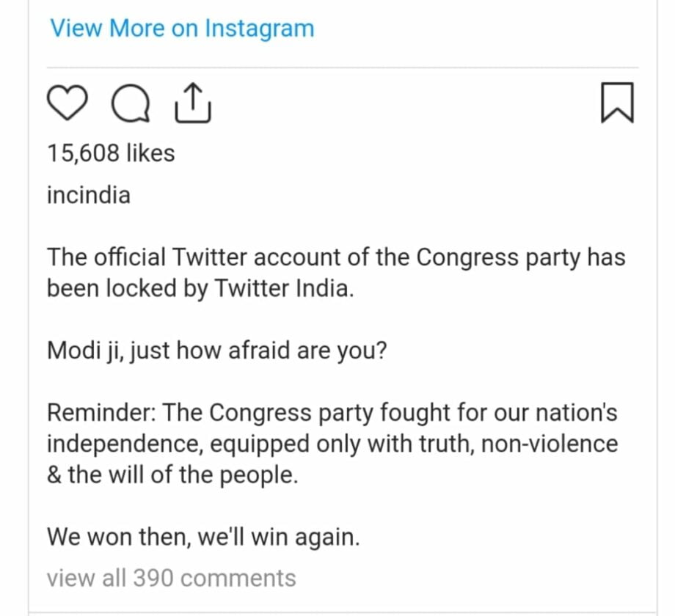This screenshot has width=675, height=616.
Task: Click the line starting 'independence, equipped only'
Action: point(332,444)
